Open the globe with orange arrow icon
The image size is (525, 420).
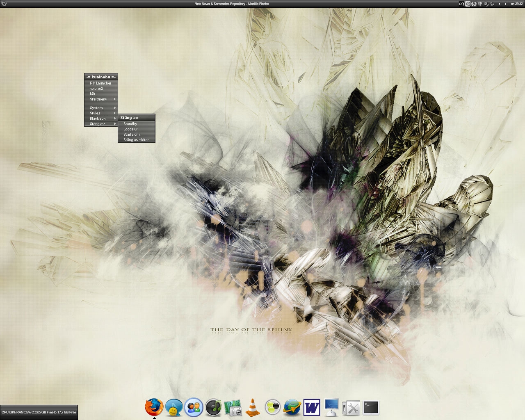click(x=292, y=407)
